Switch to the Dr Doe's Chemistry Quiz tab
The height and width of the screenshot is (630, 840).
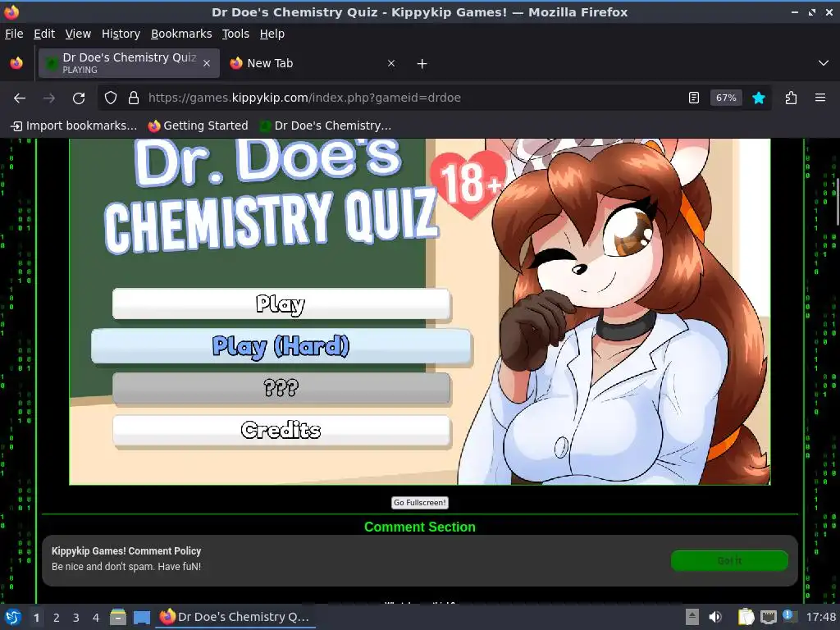pyautogui.click(x=129, y=63)
